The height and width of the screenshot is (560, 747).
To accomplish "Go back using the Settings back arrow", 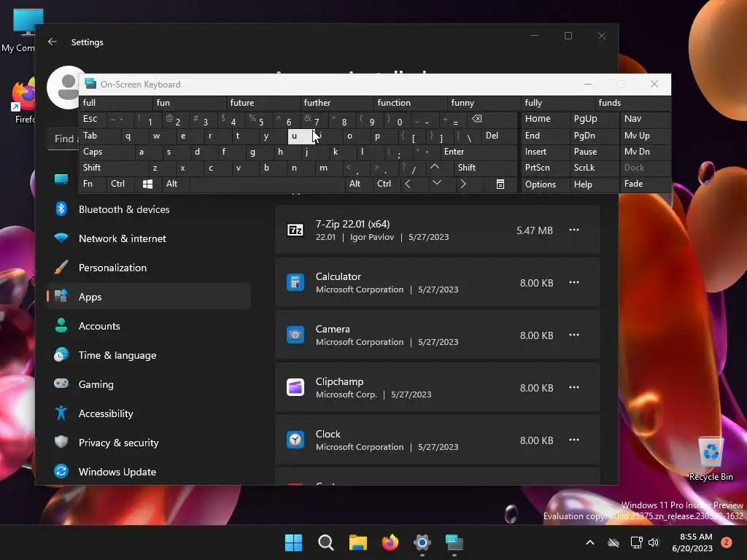I will click(53, 42).
